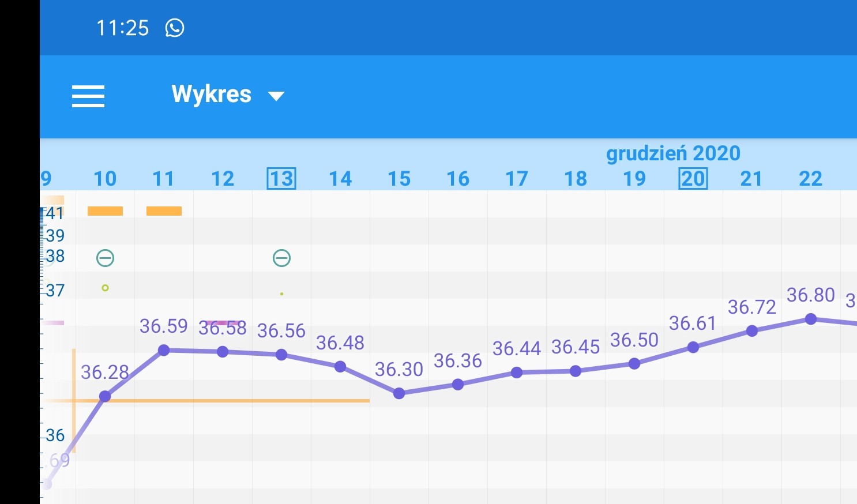The height and width of the screenshot is (504, 857).
Task: Tap the 36.80 temperature point on day 22
Action: click(x=810, y=319)
